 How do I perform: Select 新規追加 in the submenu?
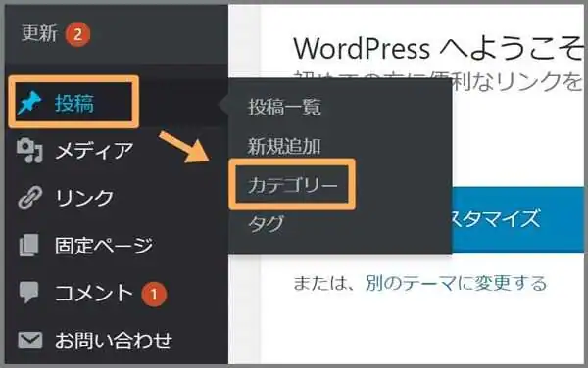284,146
